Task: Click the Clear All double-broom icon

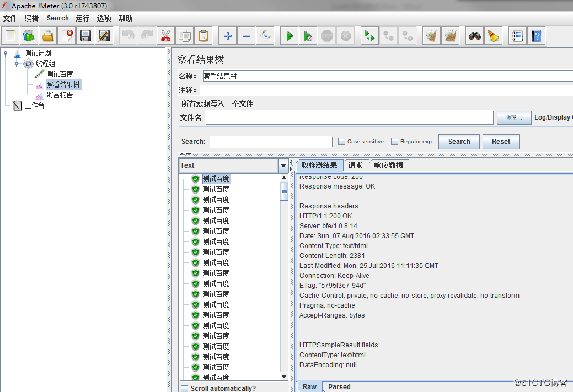Action: tap(450, 36)
